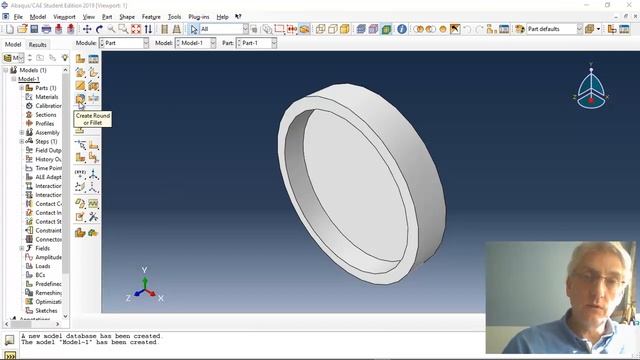Click the message area icon at bottom left
The height and width of the screenshot is (360, 640).
9,339
